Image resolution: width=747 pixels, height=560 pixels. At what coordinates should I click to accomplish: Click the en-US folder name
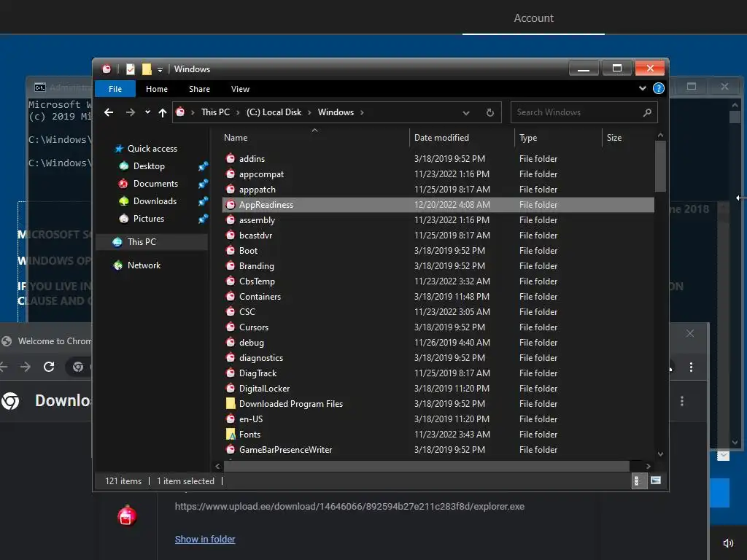tap(251, 419)
